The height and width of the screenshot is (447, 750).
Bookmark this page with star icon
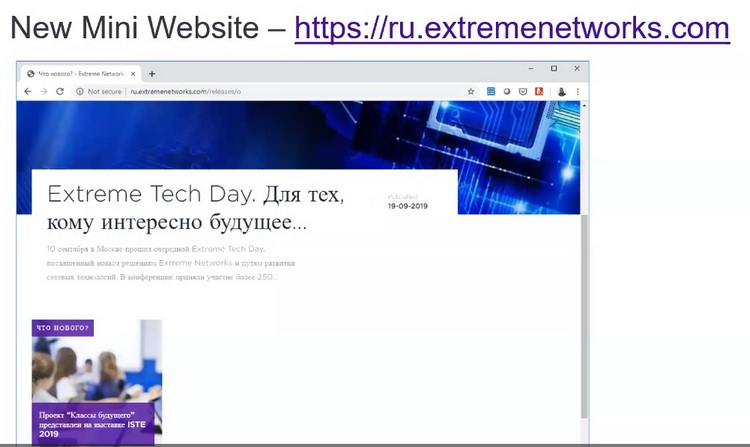coord(471,91)
